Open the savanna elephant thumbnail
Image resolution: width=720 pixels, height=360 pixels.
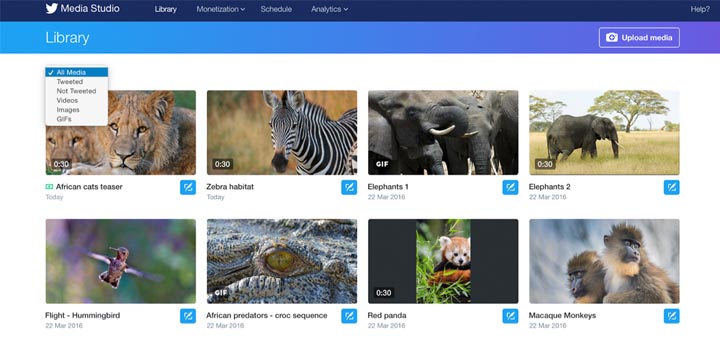point(604,132)
